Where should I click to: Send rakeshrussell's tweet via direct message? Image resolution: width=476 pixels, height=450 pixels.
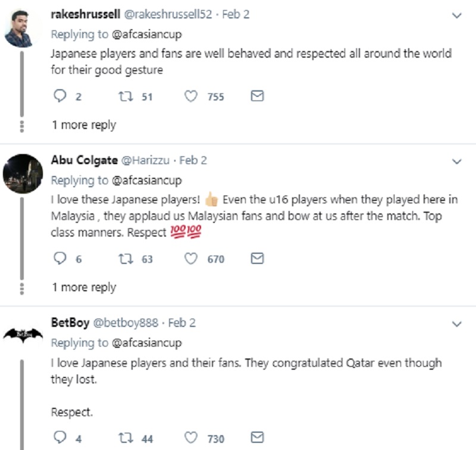coord(257,96)
